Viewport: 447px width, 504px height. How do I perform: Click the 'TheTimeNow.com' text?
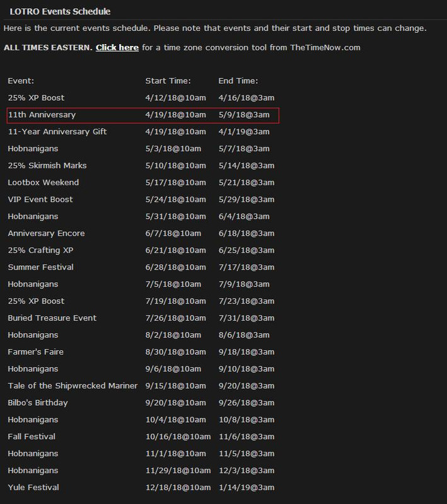click(x=325, y=48)
